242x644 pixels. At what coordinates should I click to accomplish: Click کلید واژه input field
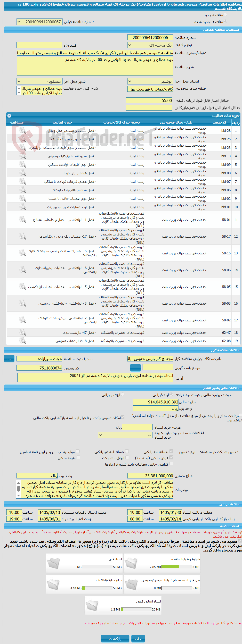(x=40, y=45)
